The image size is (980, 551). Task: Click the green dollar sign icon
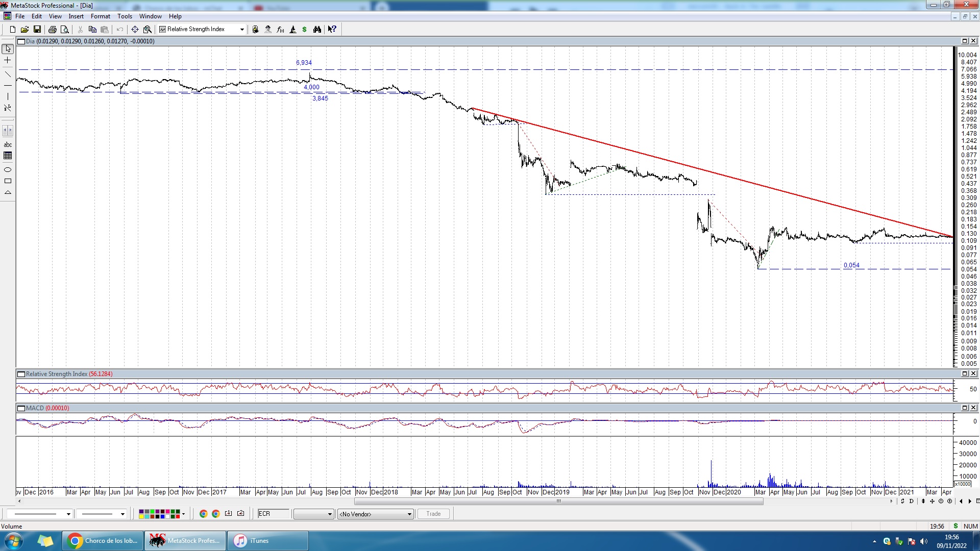[x=305, y=30]
